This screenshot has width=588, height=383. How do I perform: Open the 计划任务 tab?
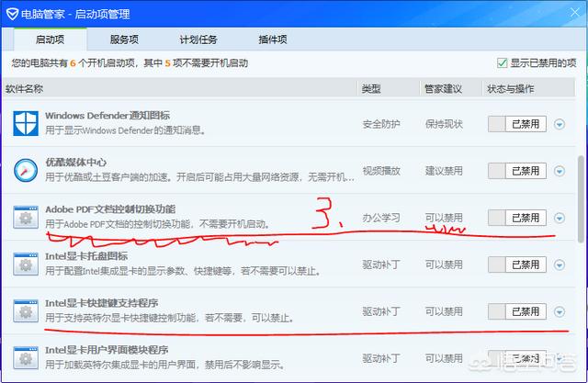coord(199,39)
